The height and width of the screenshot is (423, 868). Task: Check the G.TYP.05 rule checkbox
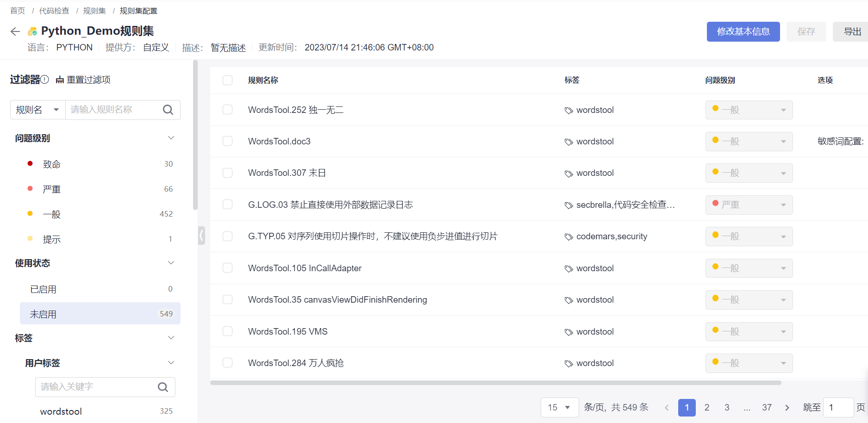coord(227,236)
